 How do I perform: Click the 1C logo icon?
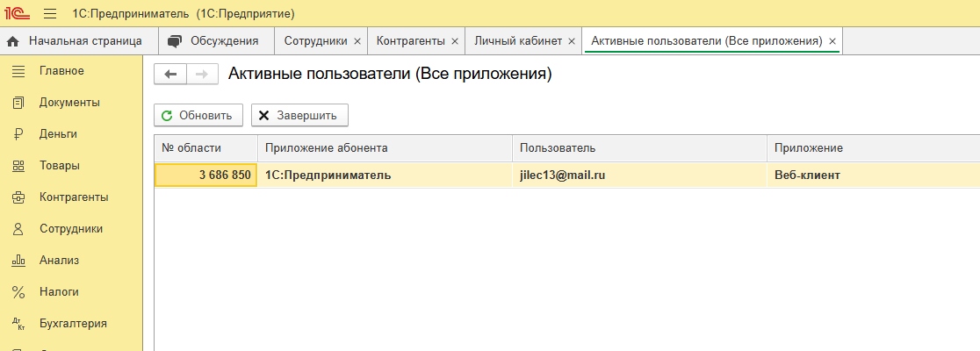point(18,14)
